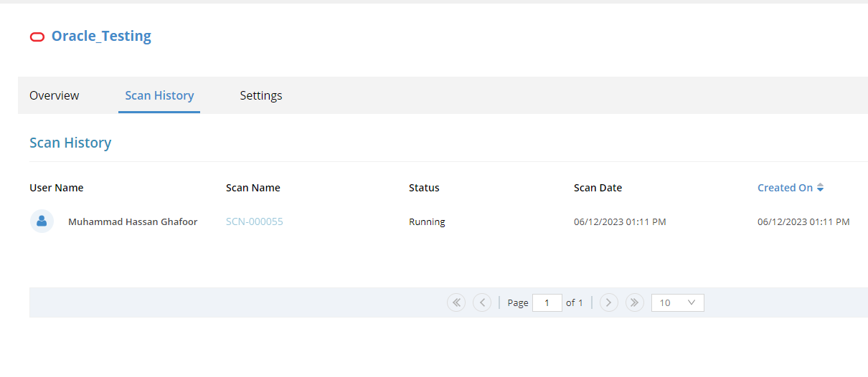868x377 pixels.
Task: Sort by the Created On arrow icon
Action: tap(820, 188)
